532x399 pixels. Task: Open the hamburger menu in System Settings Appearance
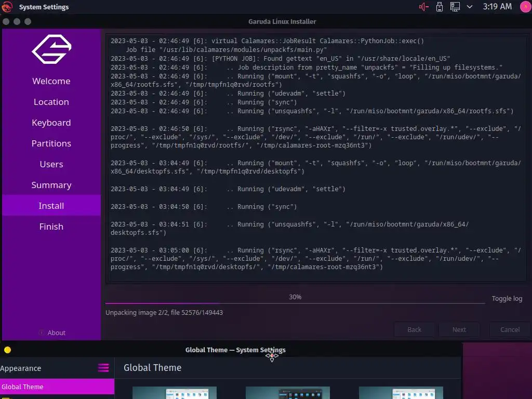point(103,368)
